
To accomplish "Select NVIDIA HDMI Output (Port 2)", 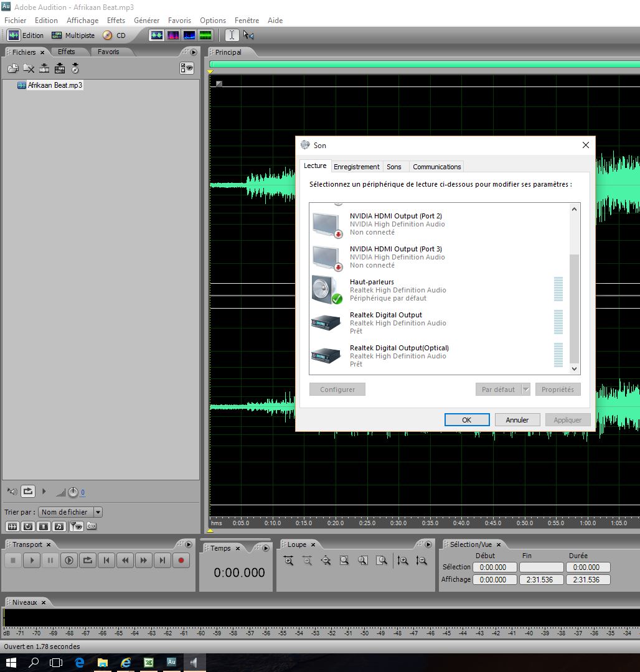I will click(x=438, y=224).
